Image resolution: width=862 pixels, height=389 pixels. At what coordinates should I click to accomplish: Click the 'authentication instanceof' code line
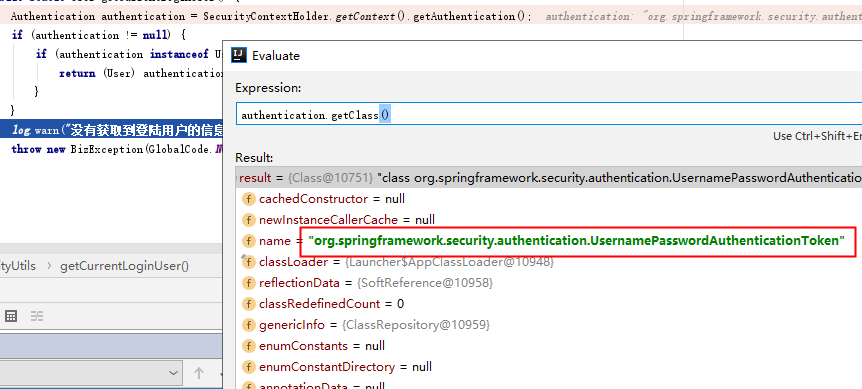(x=129, y=54)
